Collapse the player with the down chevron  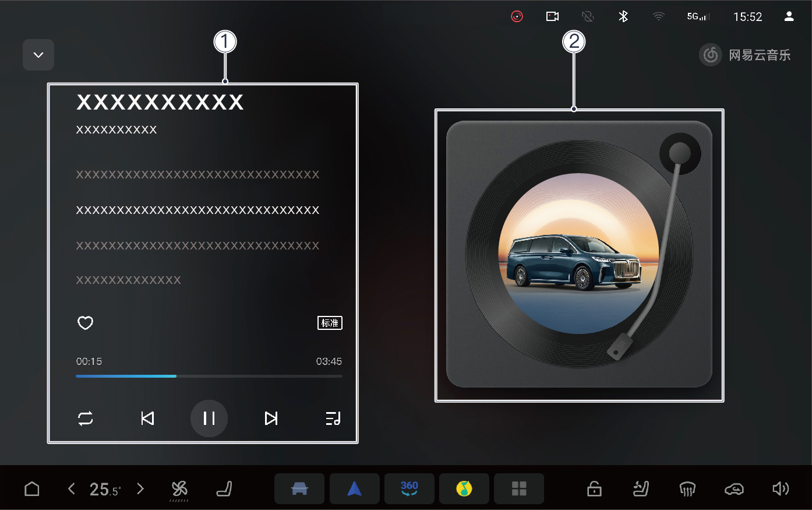(38, 55)
